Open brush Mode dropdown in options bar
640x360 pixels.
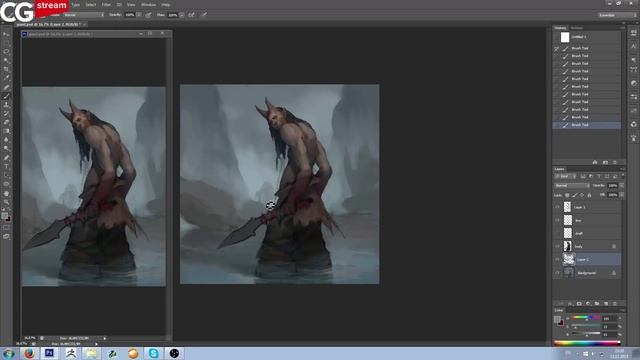pyautogui.click(x=84, y=15)
